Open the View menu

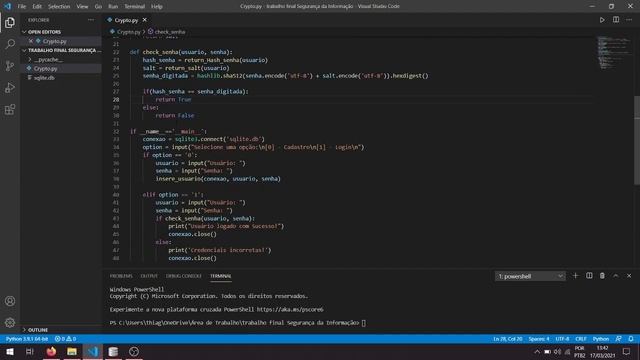click(x=82, y=7)
